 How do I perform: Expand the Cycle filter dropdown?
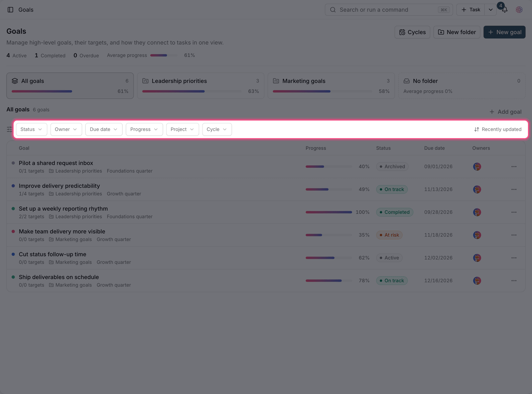pos(217,129)
